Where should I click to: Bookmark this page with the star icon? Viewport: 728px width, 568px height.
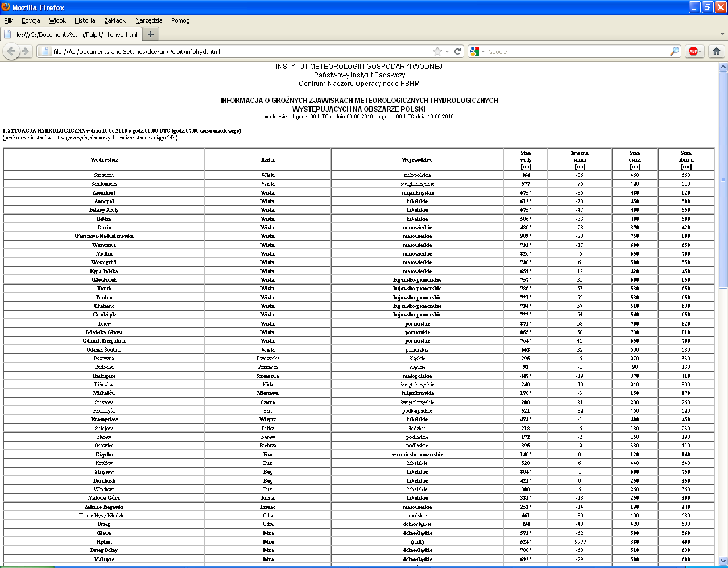[437, 51]
